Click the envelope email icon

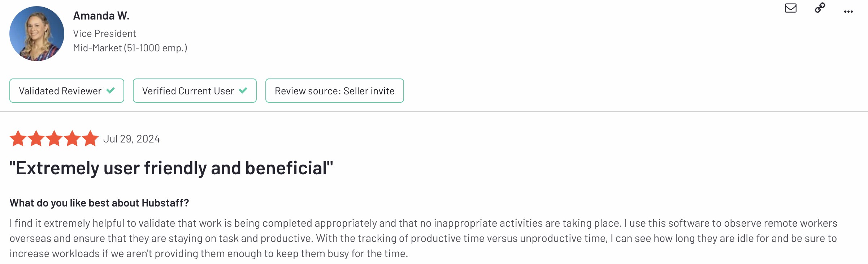790,8
